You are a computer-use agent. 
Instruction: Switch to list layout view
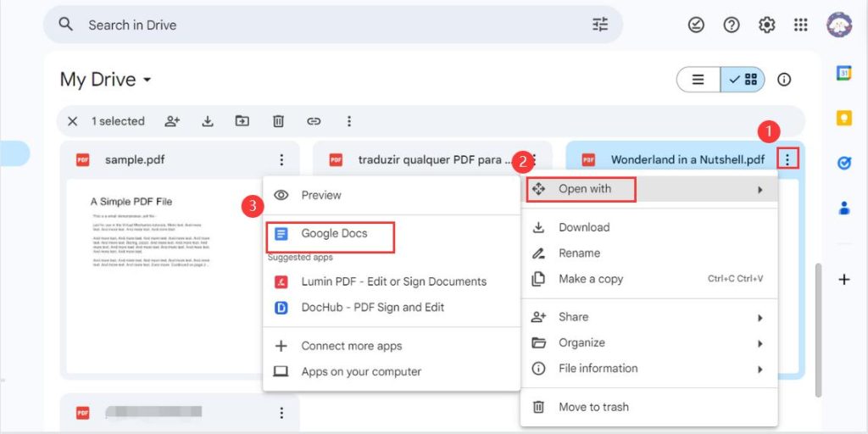tap(698, 80)
